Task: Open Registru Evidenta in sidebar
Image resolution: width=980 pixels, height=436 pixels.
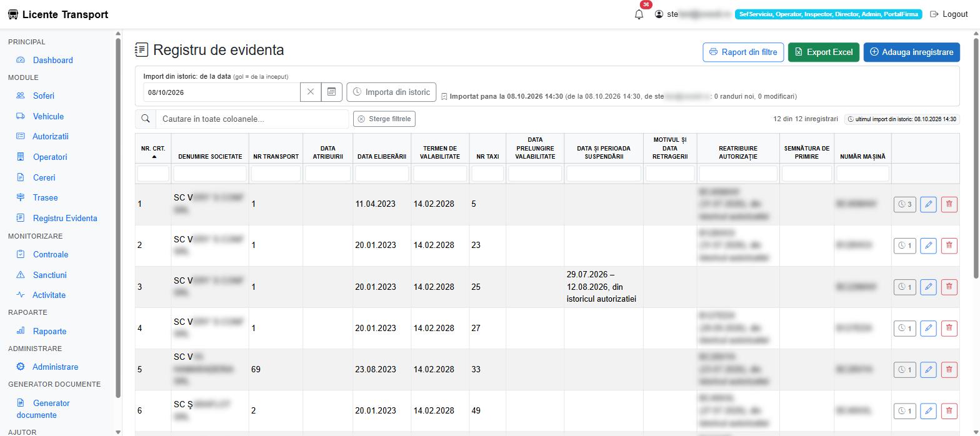Action: click(x=65, y=218)
